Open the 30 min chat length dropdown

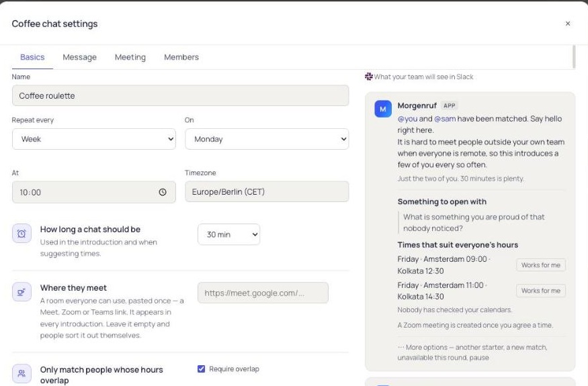click(228, 234)
